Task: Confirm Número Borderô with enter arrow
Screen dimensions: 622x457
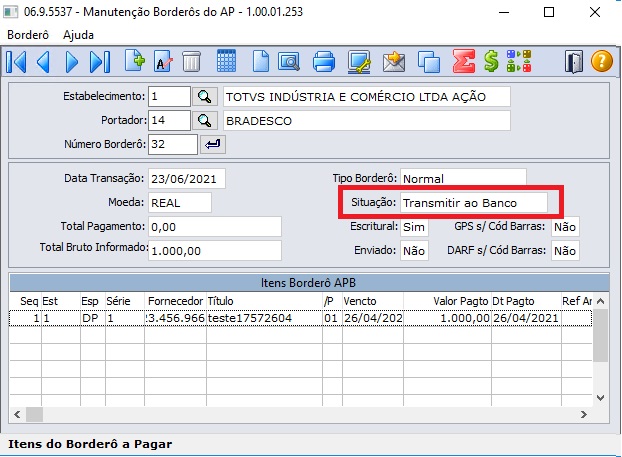Action: click(213, 144)
